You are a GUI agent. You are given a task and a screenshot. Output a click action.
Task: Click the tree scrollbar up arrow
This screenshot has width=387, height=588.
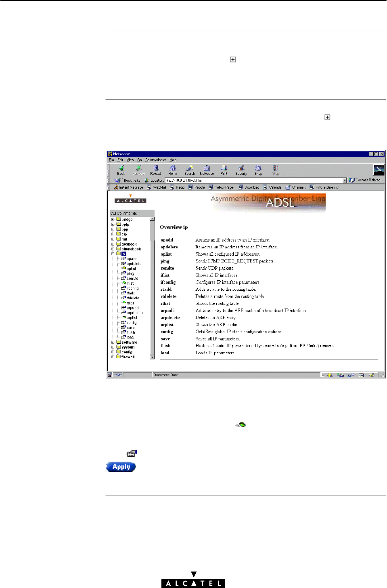click(x=152, y=219)
